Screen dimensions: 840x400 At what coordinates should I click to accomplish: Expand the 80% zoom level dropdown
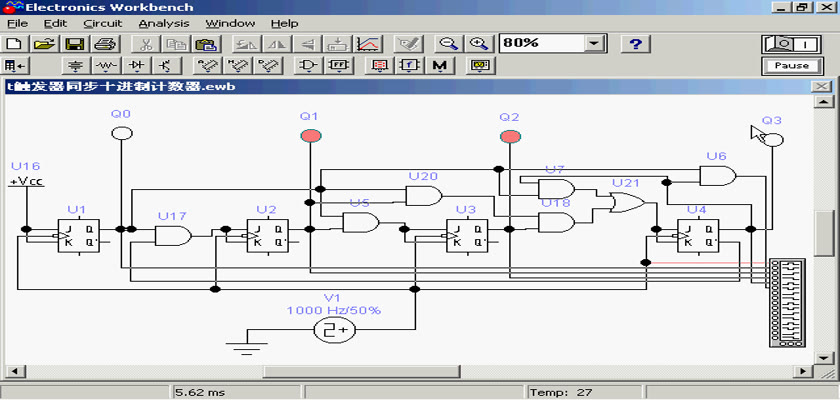pos(595,44)
